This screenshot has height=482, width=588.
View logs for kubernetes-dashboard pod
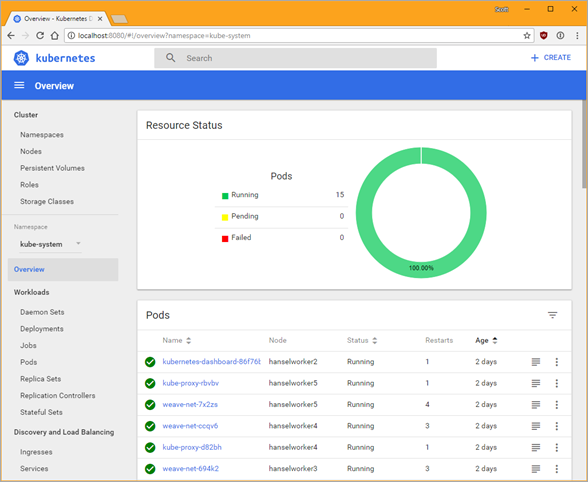click(x=536, y=362)
